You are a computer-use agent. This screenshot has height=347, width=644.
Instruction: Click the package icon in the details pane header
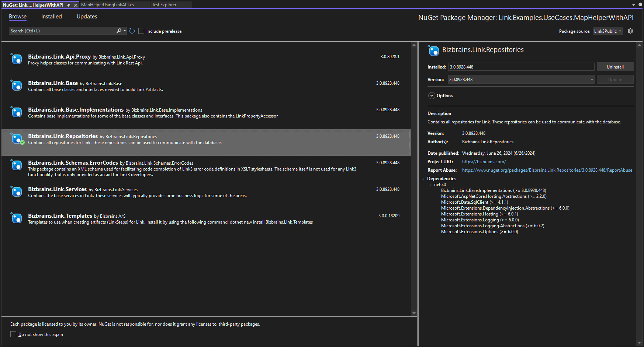[433, 50]
